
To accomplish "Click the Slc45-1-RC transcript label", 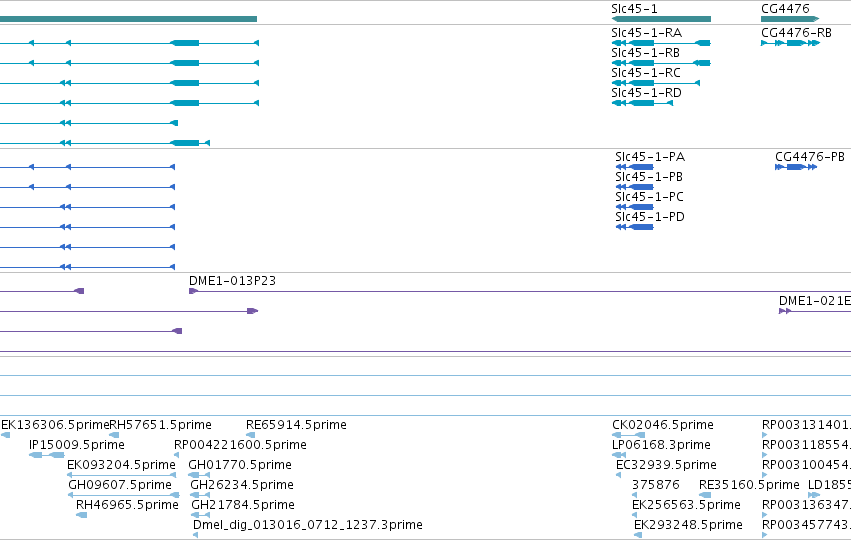I will (x=646, y=73).
